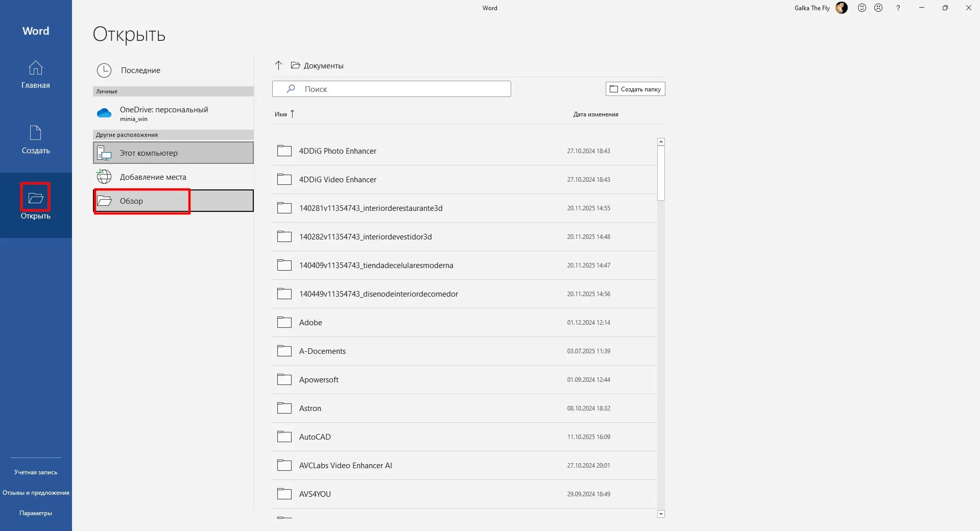Click into the Search (Поиск) field

coord(398,89)
